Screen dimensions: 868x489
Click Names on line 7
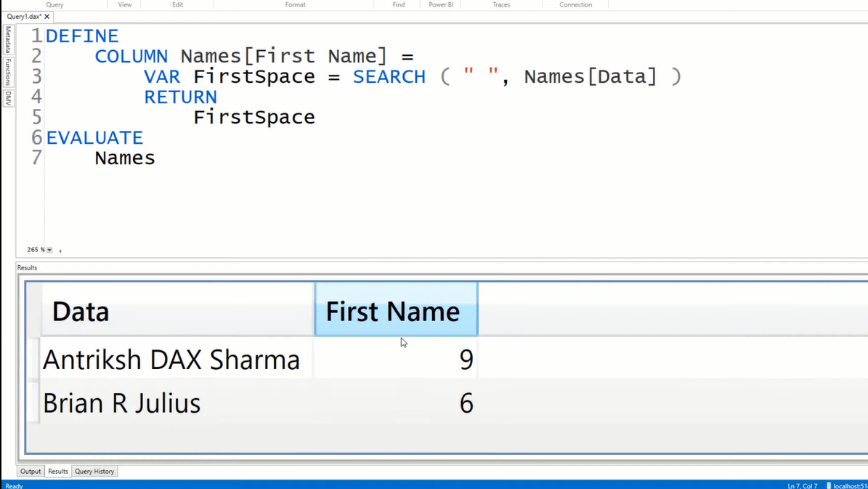click(125, 158)
